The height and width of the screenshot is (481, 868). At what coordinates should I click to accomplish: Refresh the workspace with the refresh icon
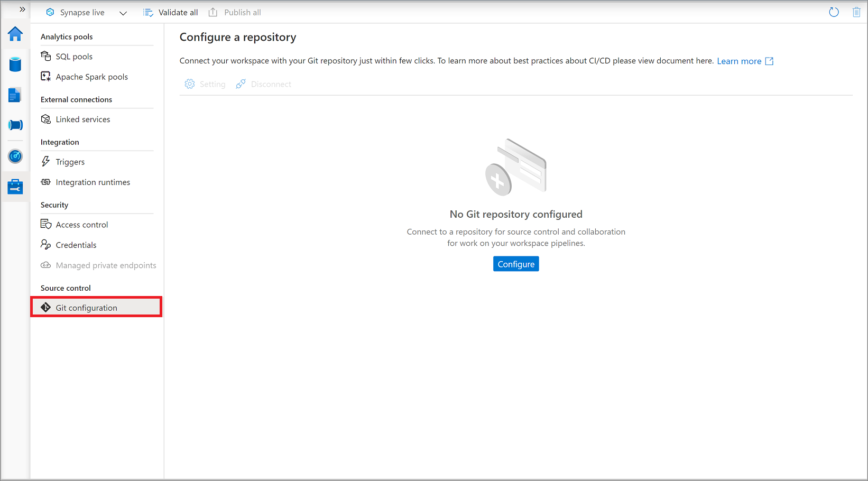click(834, 12)
